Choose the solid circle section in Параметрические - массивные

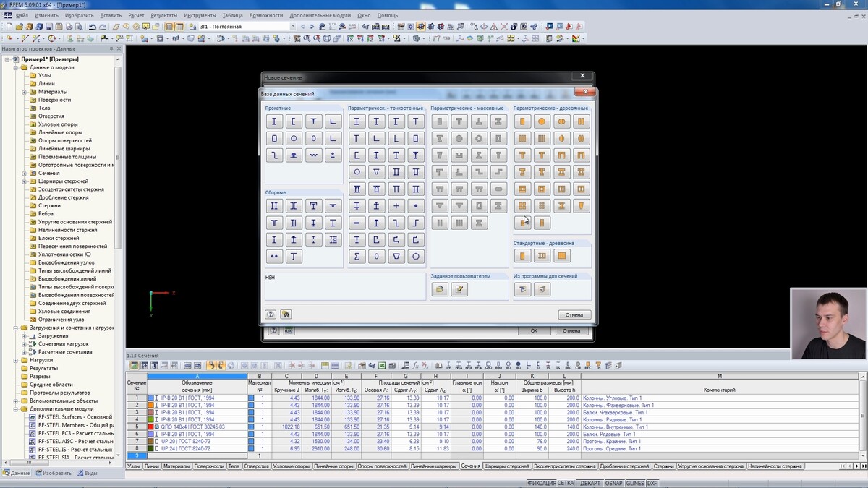(x=459, y=138)
